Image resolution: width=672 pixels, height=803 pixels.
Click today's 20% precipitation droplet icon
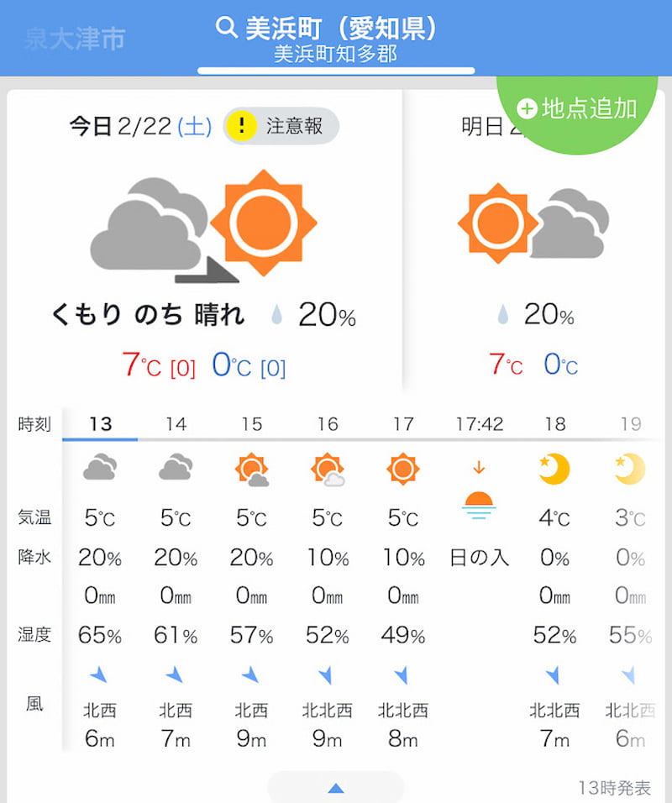click(x=276, y=315)
